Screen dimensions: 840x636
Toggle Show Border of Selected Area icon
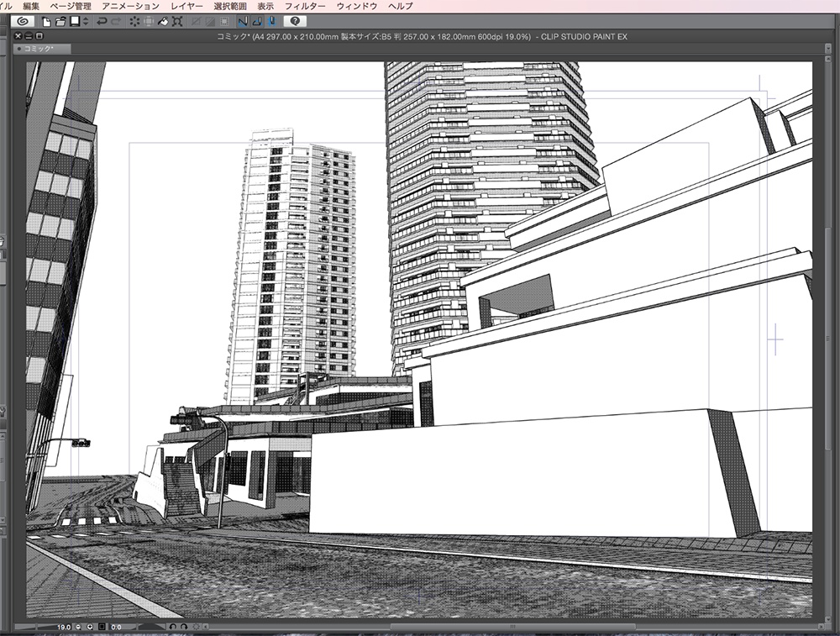tap(224, 22)
